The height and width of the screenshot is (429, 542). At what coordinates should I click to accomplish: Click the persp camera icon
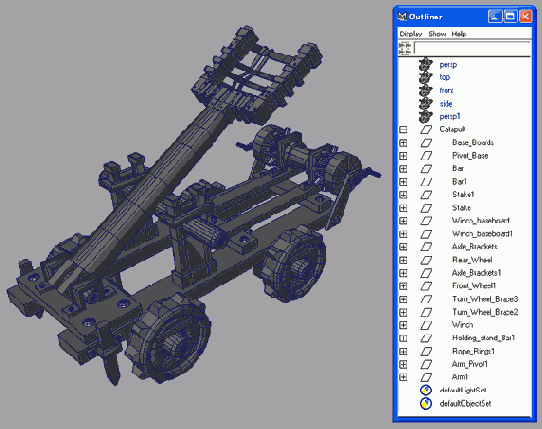(x=426, y=64)
